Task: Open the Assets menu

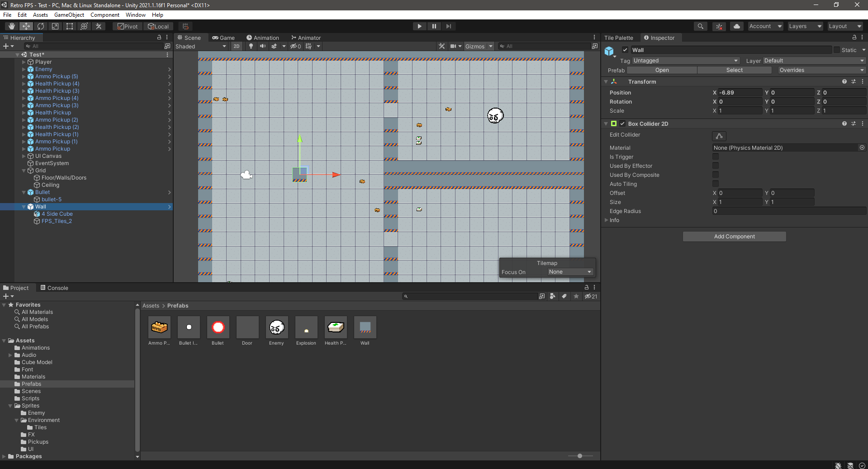Action: 40,15
